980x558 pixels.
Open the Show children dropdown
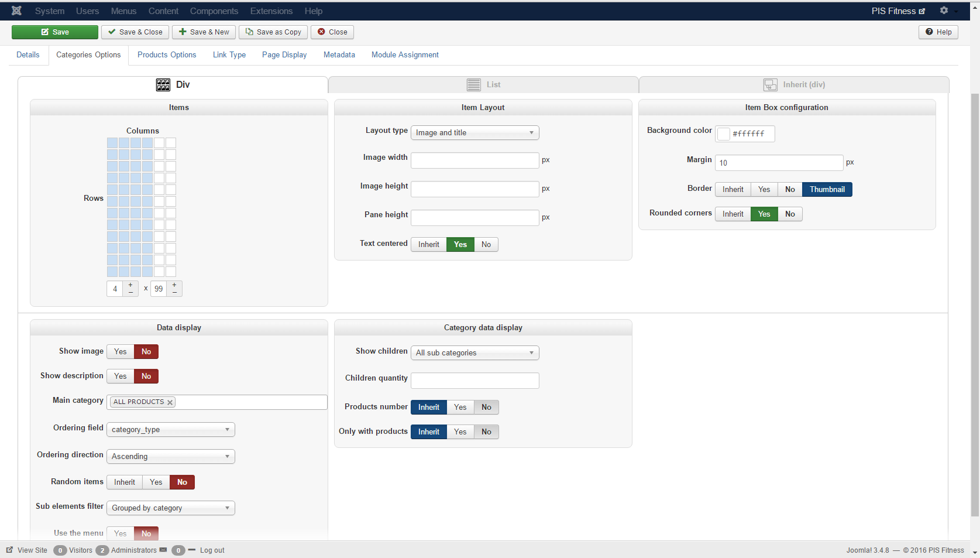474,353
